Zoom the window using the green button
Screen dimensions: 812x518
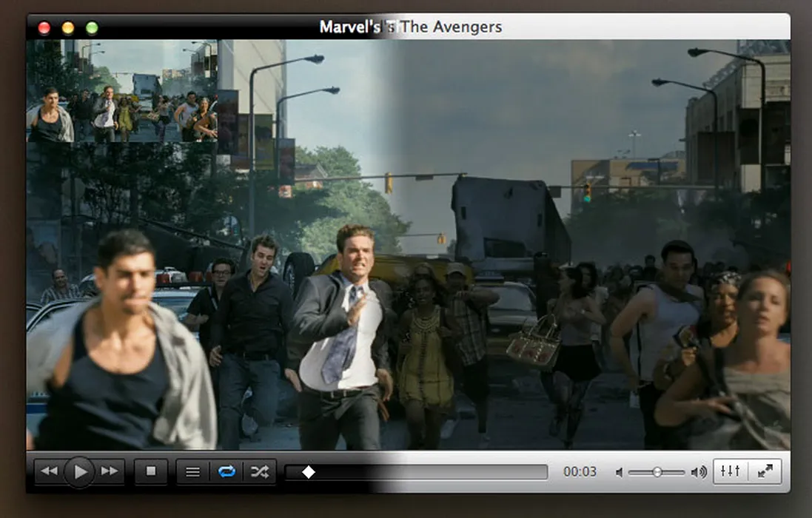(x=92, y=28)
